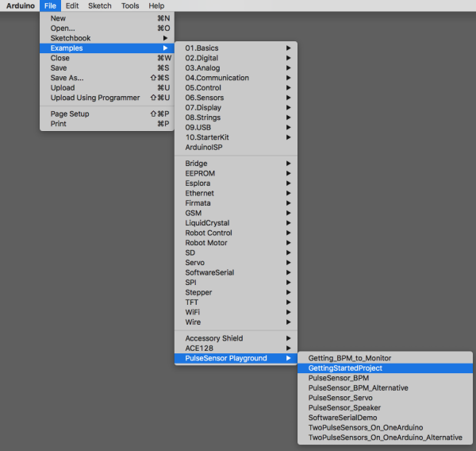476x451 pixels.
Task: Select the PulseSensor Playground submenu entry
Action: [236, 358]
